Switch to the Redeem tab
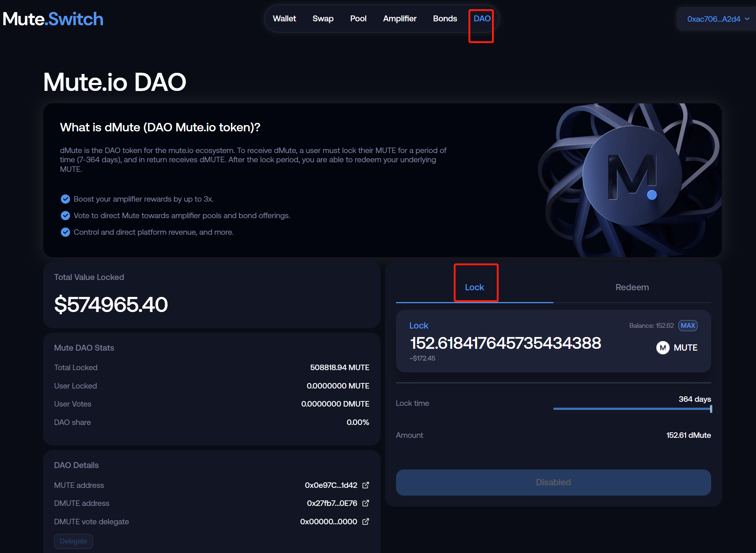756x553 pixels. click(x=632, y=287)
